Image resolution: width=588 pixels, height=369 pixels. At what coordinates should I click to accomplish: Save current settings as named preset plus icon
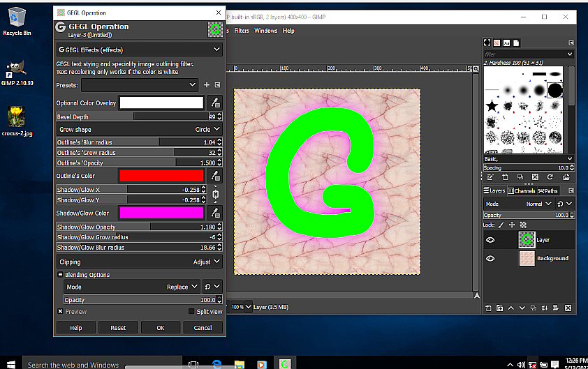pyautogui.click(x=207, y=85)
